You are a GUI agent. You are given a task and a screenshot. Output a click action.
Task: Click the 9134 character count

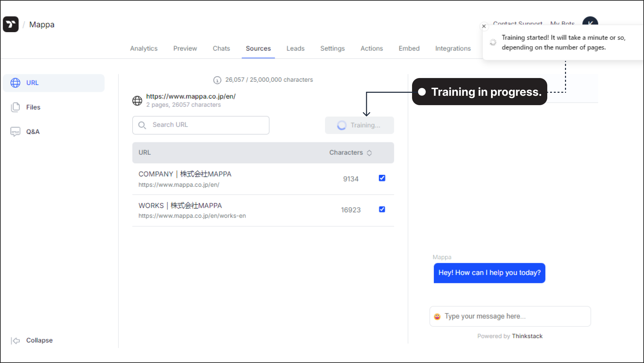coord(350,179)
